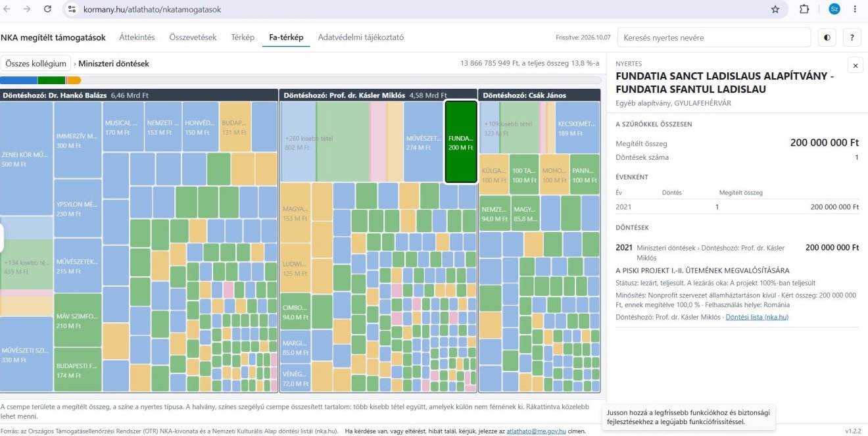Reload the page with the refresh icon
This screenshot has height=436, width=868.
47,9
